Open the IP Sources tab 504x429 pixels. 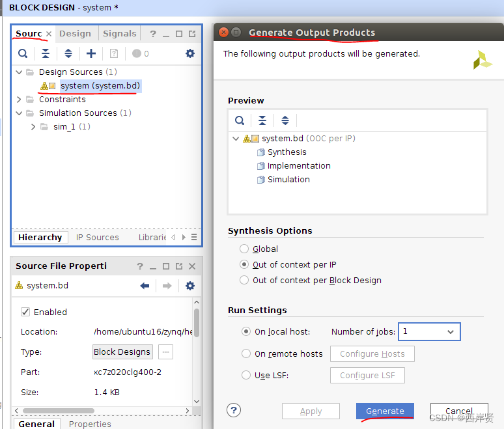[x=98, y=237]
